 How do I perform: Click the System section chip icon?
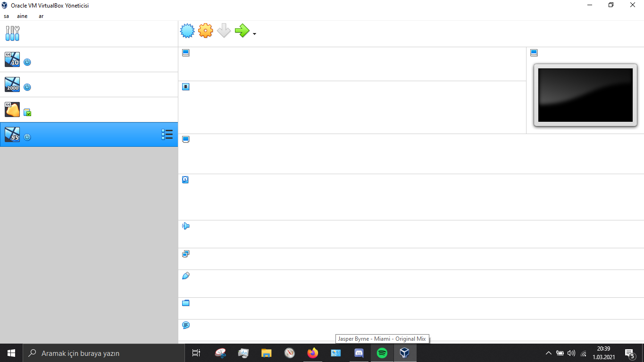click(x=186, y=87)
